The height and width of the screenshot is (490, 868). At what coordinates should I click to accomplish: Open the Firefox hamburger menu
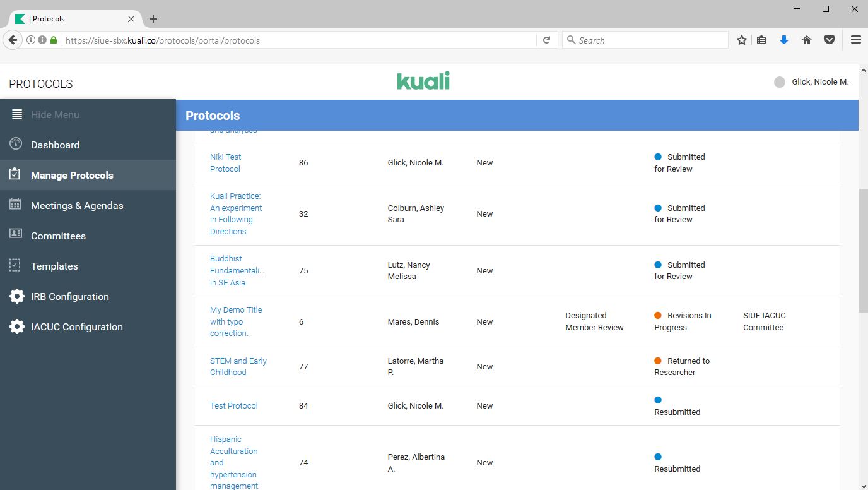855,40
